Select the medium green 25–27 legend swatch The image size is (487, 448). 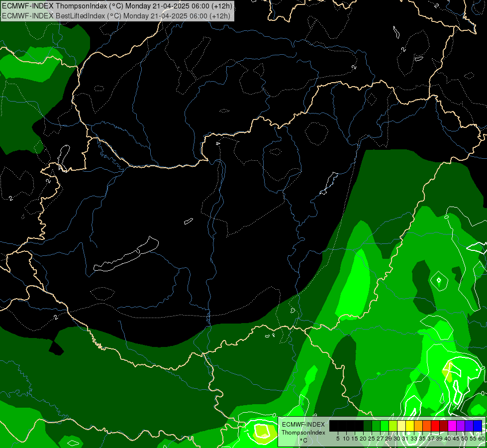pyautogui.click(x=376, y=426)
